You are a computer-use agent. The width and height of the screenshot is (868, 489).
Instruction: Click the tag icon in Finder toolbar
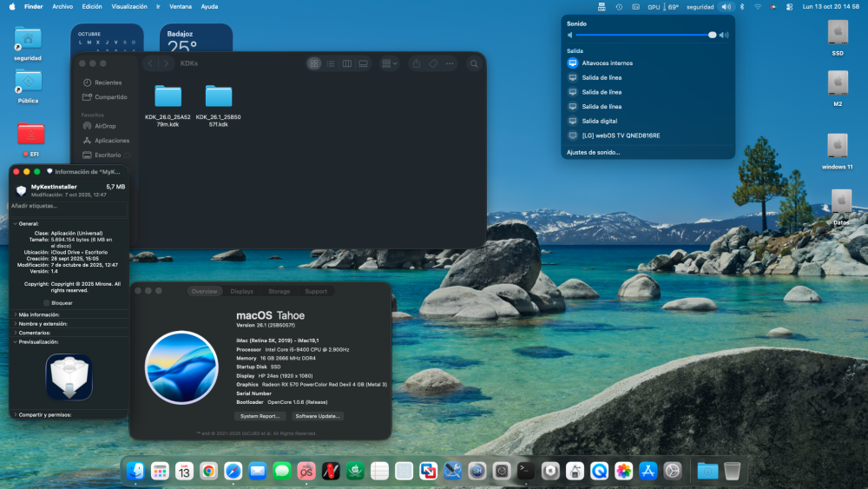pos(433,63)
